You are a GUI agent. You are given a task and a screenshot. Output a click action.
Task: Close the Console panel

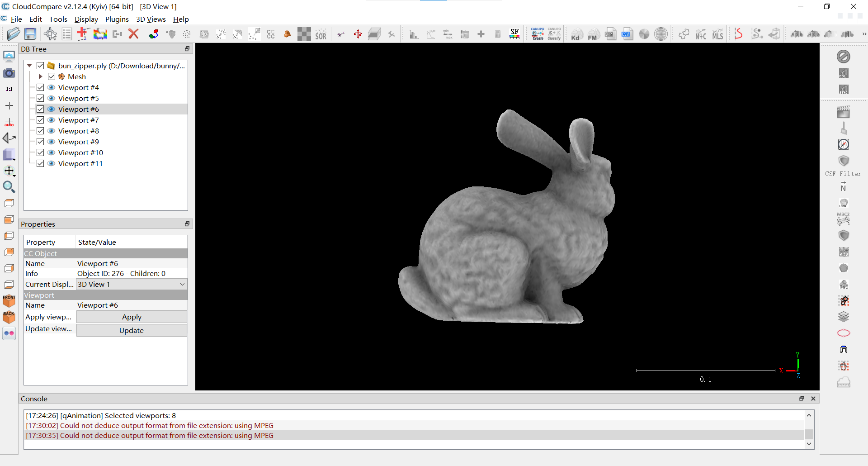(813, 399)
